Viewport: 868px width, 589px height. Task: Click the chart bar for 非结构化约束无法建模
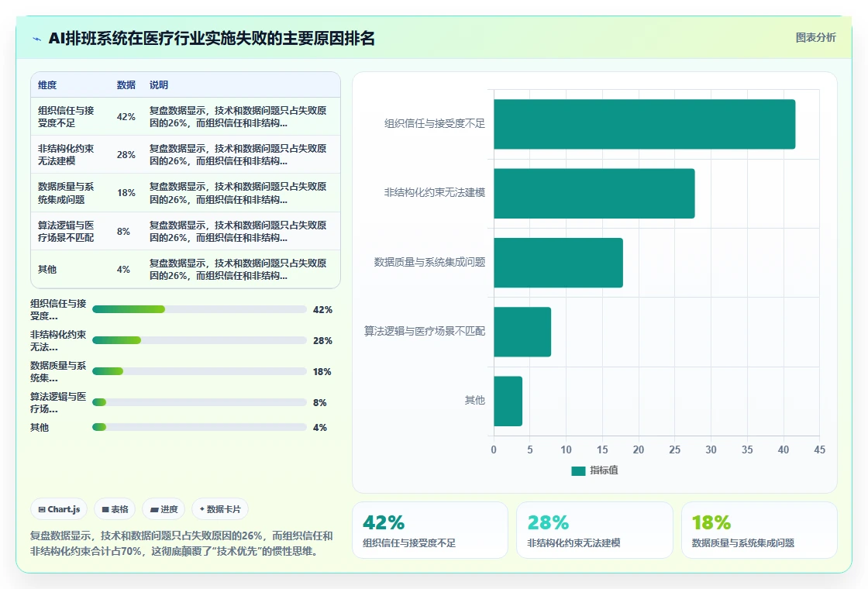[x=594, y=193]
